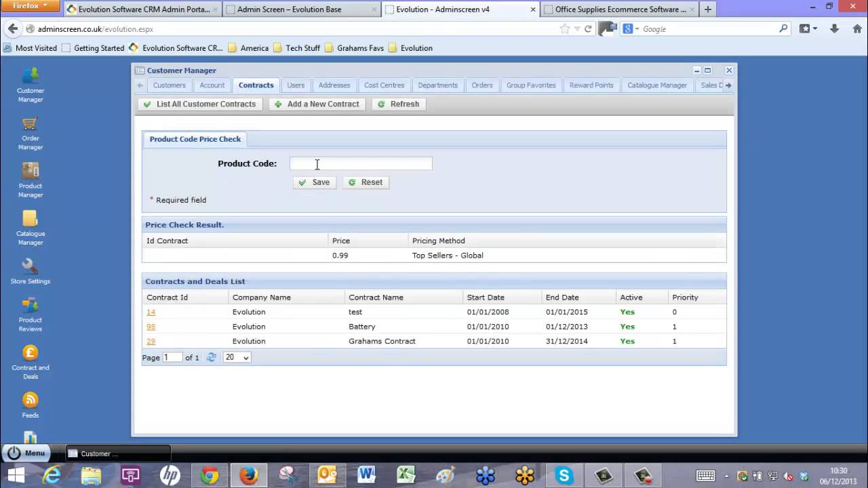Open new browser tab plus icon
Screen dimensions: 868x488
click(708, 9)
